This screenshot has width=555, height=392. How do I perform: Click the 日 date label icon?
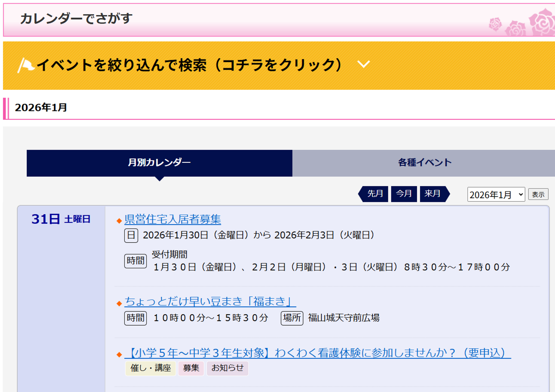click(131, 235)
